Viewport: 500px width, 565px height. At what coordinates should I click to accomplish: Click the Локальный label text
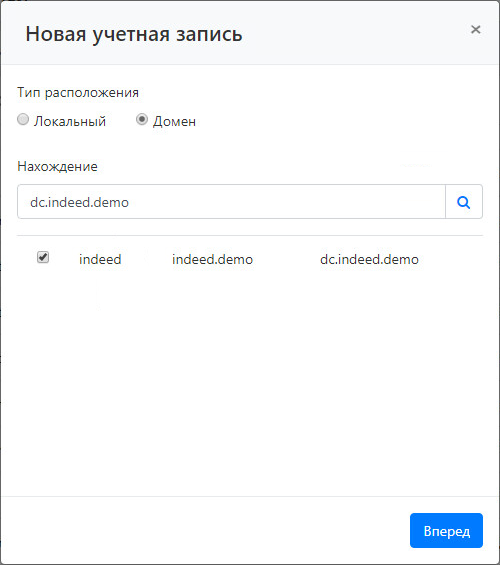click(x=70, y=121)
